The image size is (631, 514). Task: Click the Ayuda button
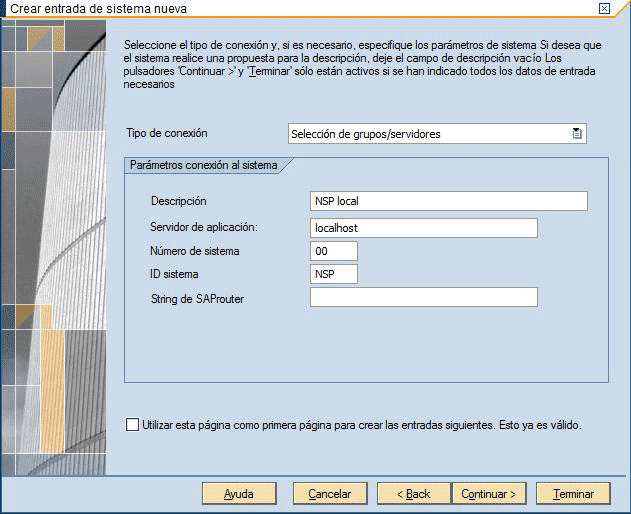239,493
